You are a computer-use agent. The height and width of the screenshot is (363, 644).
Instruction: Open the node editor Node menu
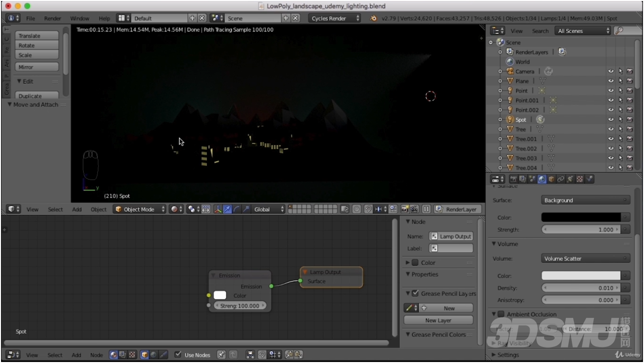click(x=96, y=355)
